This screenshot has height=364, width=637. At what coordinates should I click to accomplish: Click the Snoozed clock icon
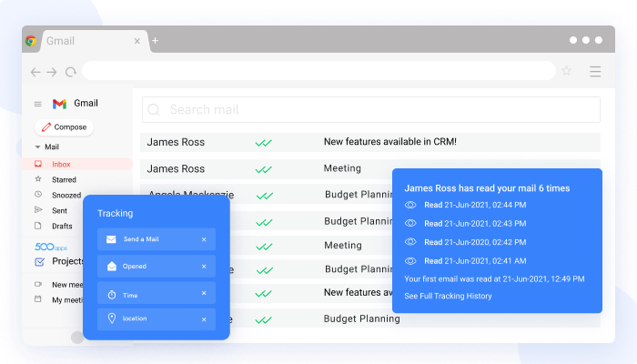(x=38, y=194)
